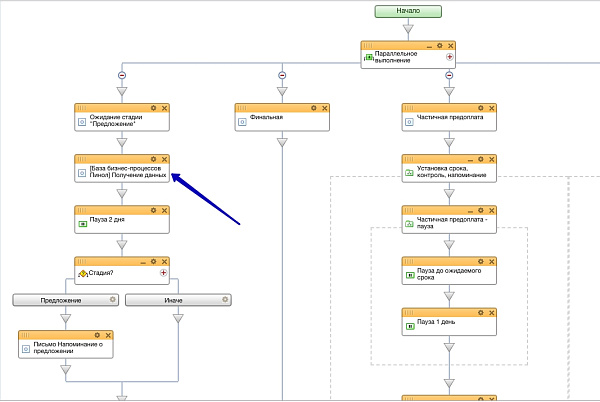The image size is (600, 402).
Task: Click the Установка срока folder icon
Action: point(409,173)
